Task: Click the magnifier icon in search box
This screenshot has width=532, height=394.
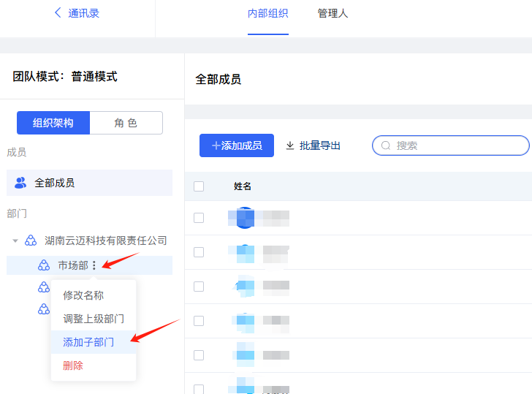Action: 386,145
